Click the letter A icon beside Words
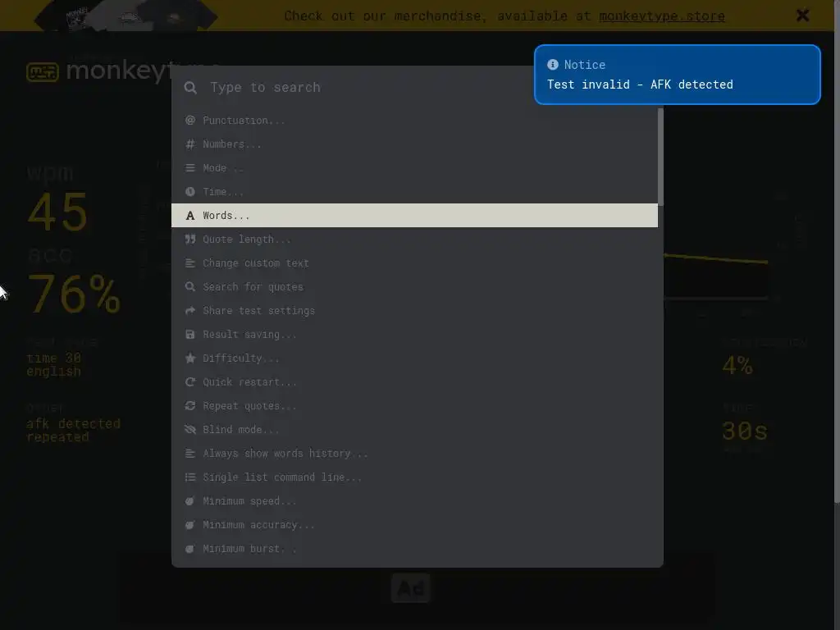Image resolution: width=840 pixels, height=630 pixels. [190, 216]
